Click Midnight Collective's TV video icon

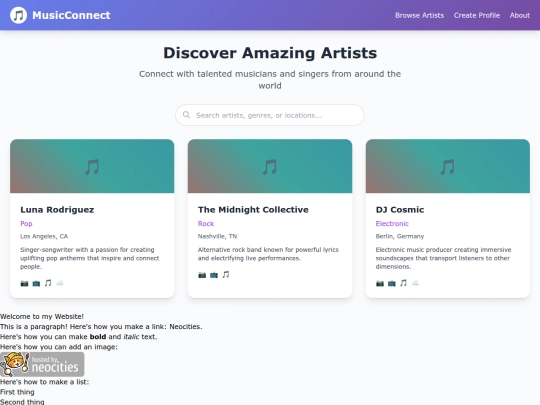214,275
